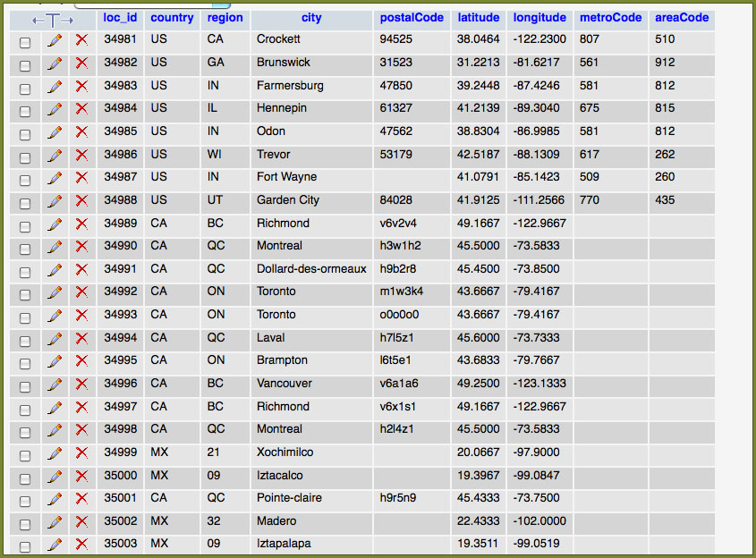Click delete X for Fort Wayne row
The height and width of the screenshot is (558, 756).
coord(81,177)
